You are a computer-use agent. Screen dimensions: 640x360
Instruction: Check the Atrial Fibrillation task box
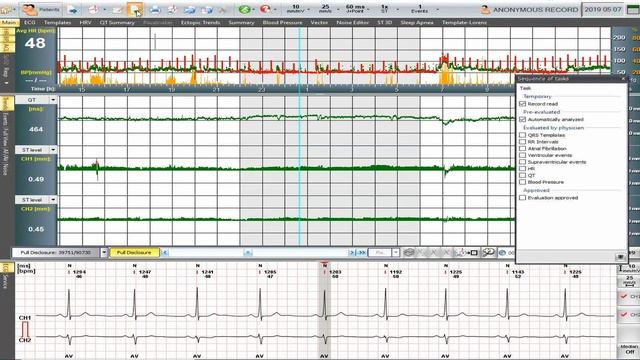click(522, 149)
